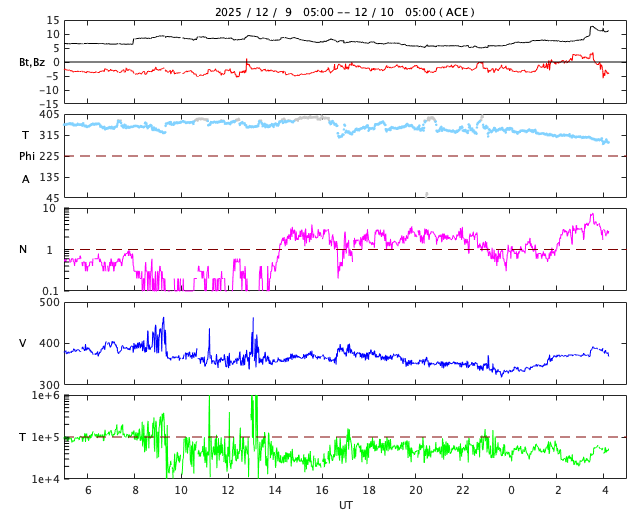Click the "14" hour tick on time axis
Image resolution: width=640 pixels, height=512 pixels.
pyautogui.click(x=275, y=490)
